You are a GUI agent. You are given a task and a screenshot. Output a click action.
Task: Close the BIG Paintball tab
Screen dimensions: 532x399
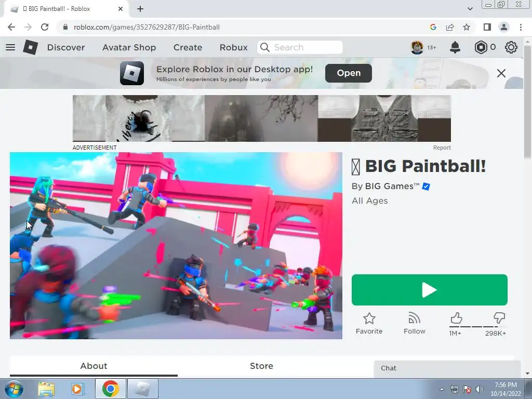pos(121,9)
